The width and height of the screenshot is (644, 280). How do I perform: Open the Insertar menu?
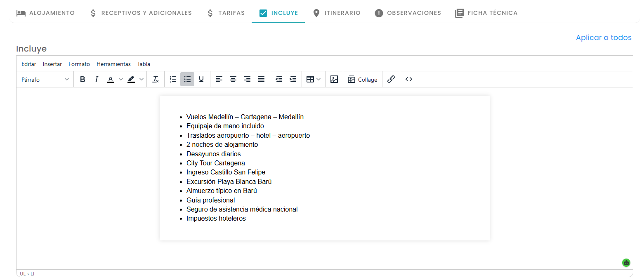(x=52, y=64)
